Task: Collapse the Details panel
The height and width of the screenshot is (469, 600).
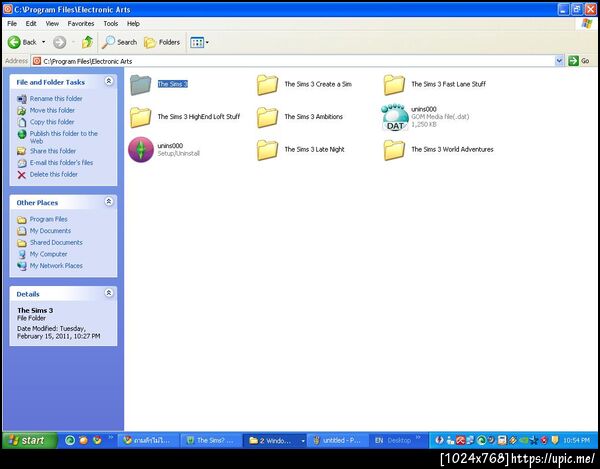Action: coord(108,294)
